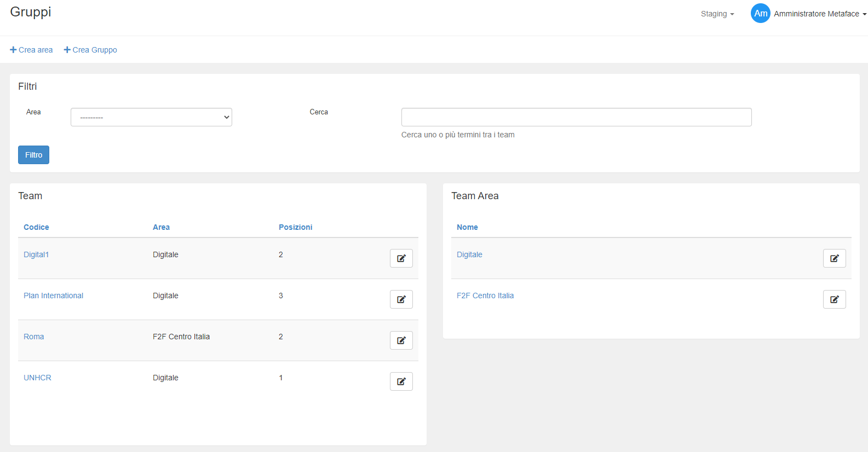Sort teams by Codice column header

point(36,227)
